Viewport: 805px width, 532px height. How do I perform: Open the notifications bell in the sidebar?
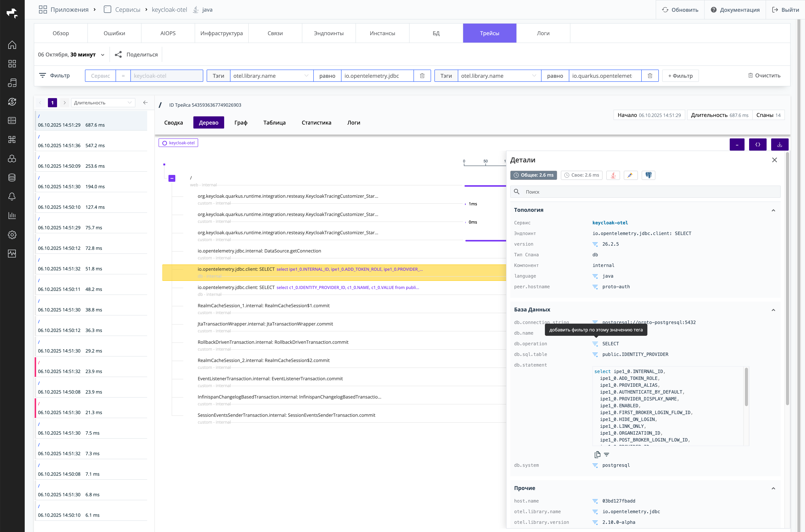[12, 196]
